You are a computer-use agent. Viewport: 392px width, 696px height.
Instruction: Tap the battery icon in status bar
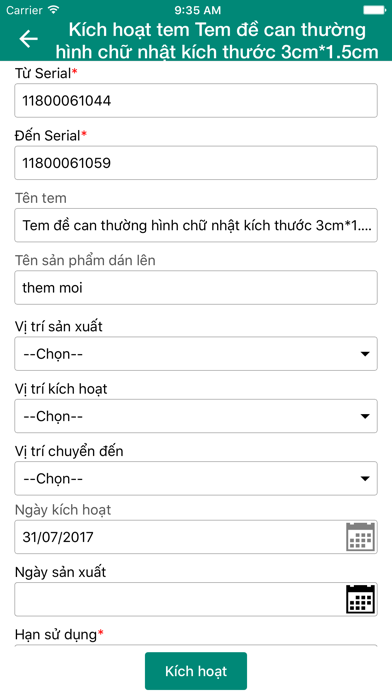tap(375, 10)
